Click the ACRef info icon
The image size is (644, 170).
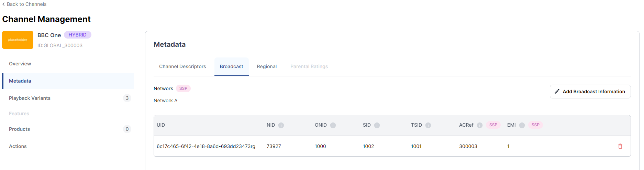480,125
